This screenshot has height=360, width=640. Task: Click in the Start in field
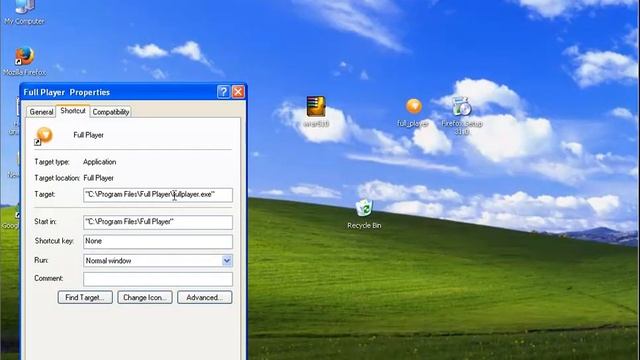click(x=158, y=222)
